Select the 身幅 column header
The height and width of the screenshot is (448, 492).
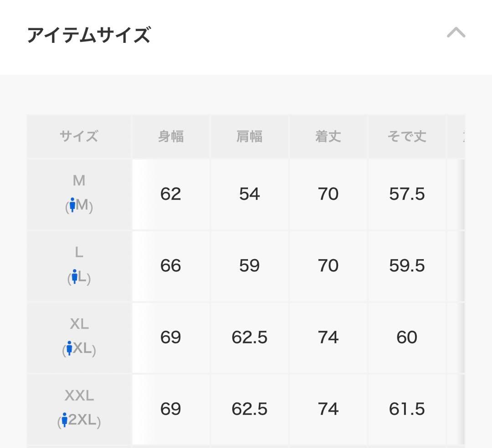(x=171, y=136)
